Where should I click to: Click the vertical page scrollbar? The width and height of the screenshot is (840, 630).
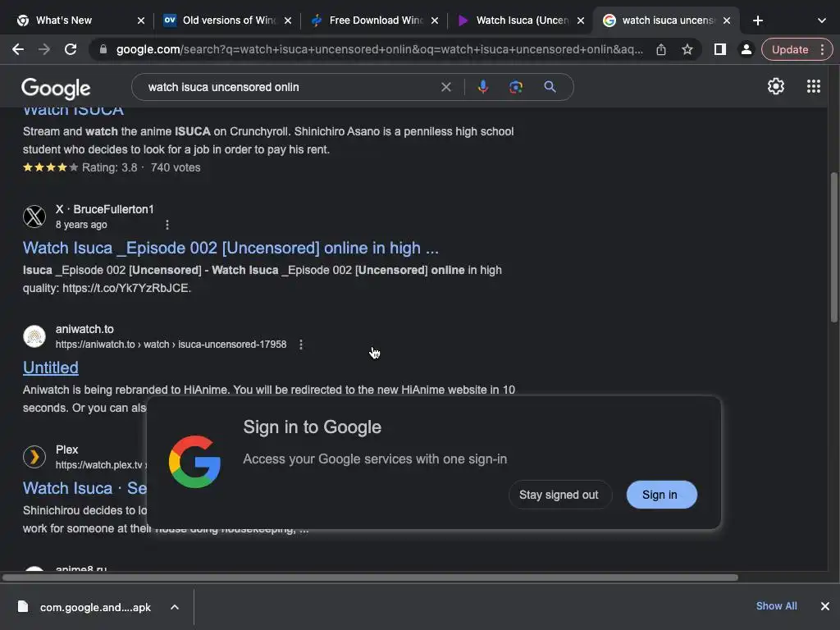(833, 246)
